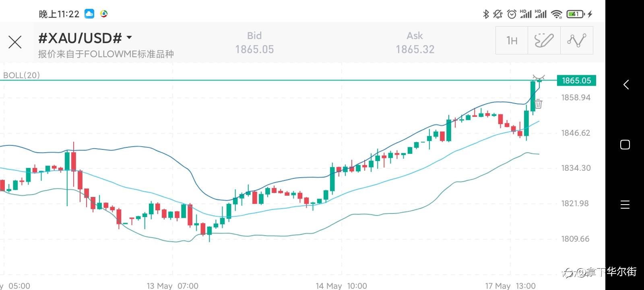
Task: Tap the green 1865.05 current price tag
Action: pos(576,81)
